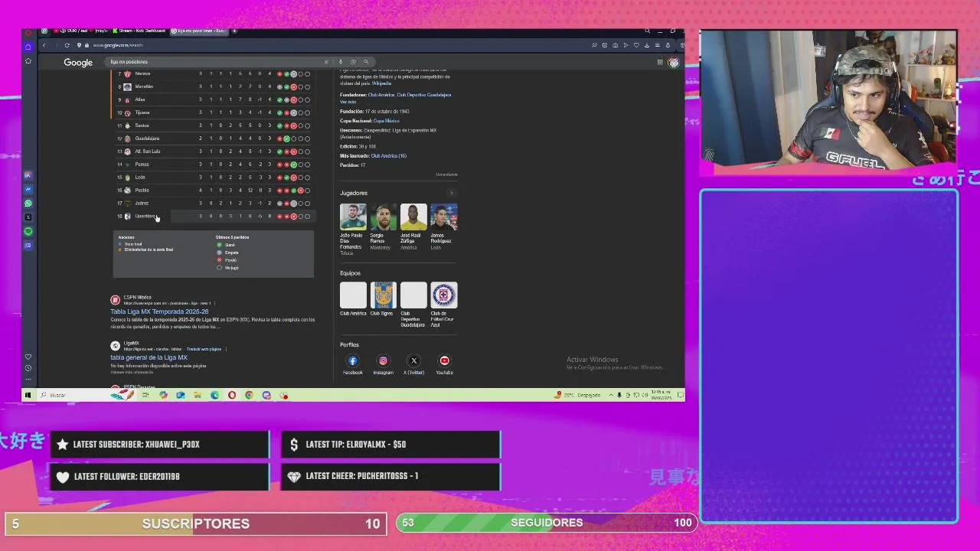The image size is (980, 551).
Task: Open Aria AI in the Opera sidebar
Action: (28, 175)
